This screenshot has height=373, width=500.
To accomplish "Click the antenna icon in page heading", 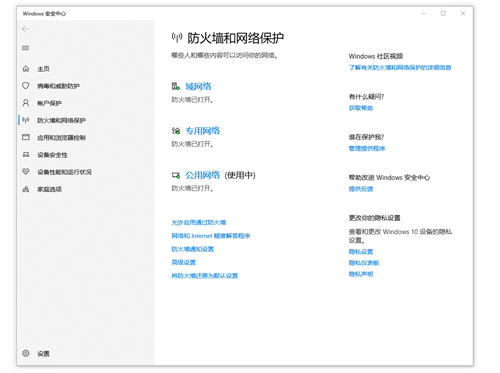I will click(177, 38).
